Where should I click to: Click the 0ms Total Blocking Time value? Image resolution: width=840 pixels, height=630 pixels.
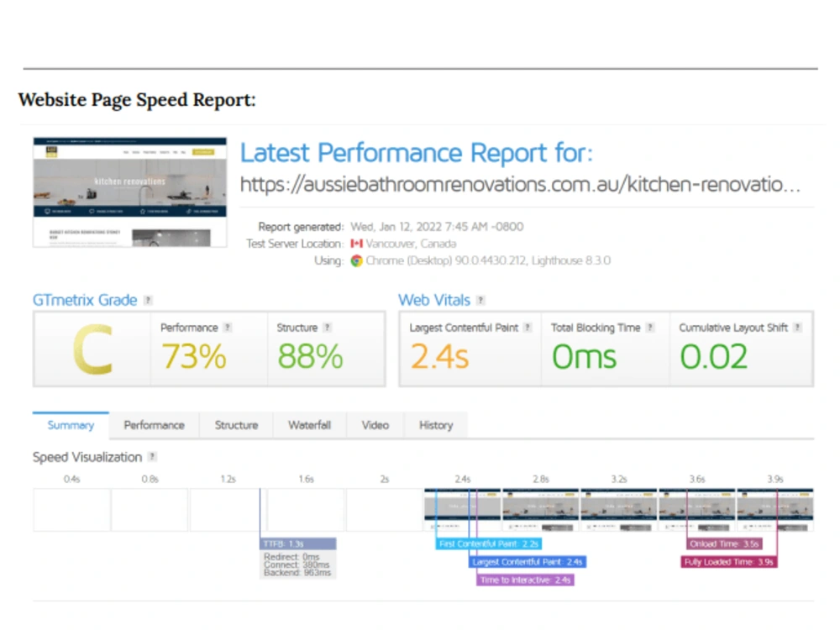coord(584,357)
